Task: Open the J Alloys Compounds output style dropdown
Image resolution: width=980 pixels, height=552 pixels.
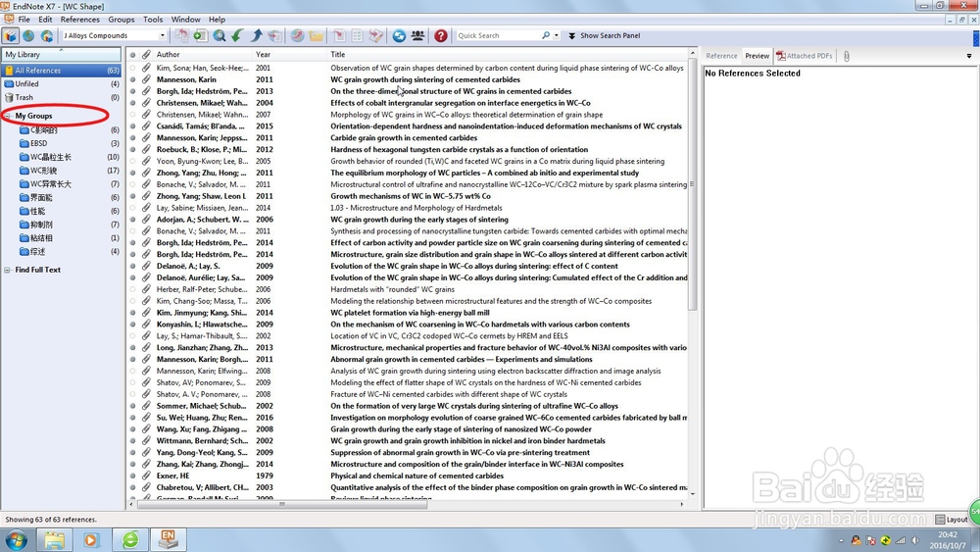Action: coord(162,35)
